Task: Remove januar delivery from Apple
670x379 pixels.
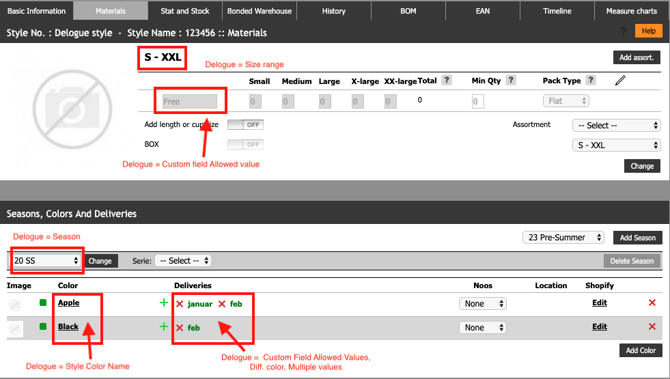Action: tap(179, 304)
